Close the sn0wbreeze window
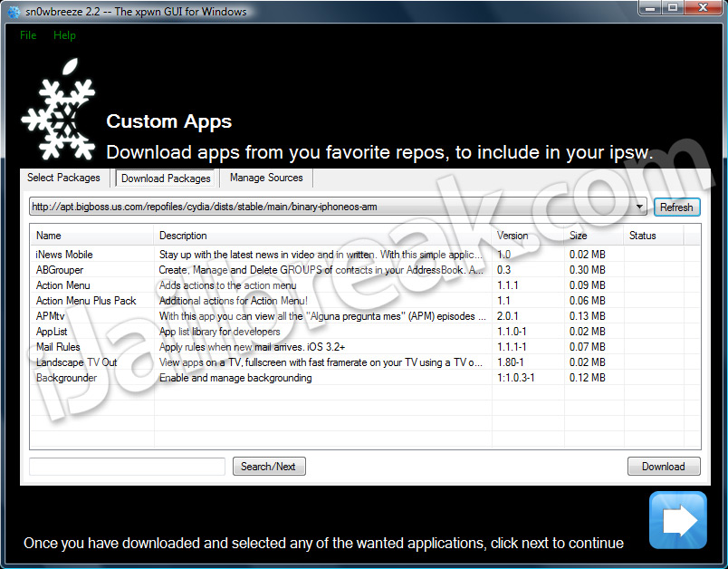 click(x=703, y=8)
